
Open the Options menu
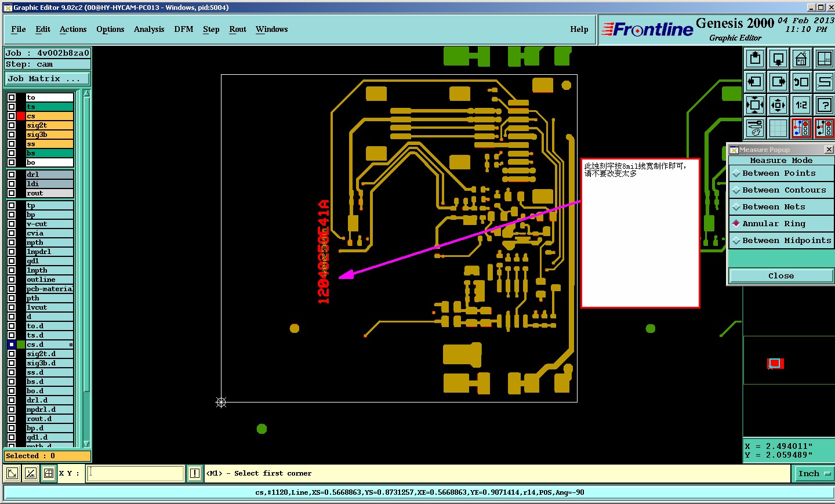pos(110,30)
